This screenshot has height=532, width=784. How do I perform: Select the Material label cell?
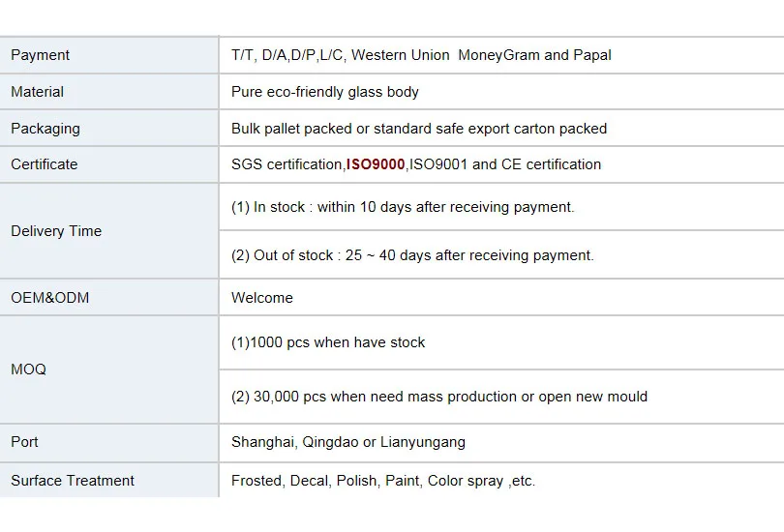38,92
